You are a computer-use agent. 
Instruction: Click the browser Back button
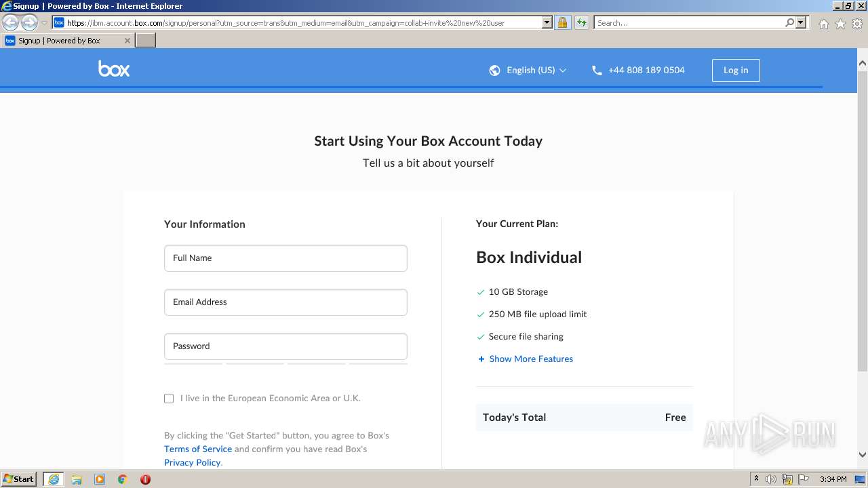[x=11, y=23]
